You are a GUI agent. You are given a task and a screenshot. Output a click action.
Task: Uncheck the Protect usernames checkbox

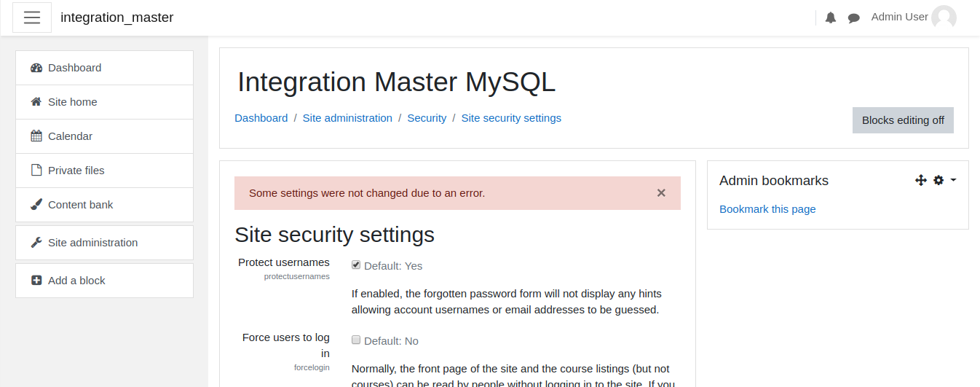click(x=356, y=265)
